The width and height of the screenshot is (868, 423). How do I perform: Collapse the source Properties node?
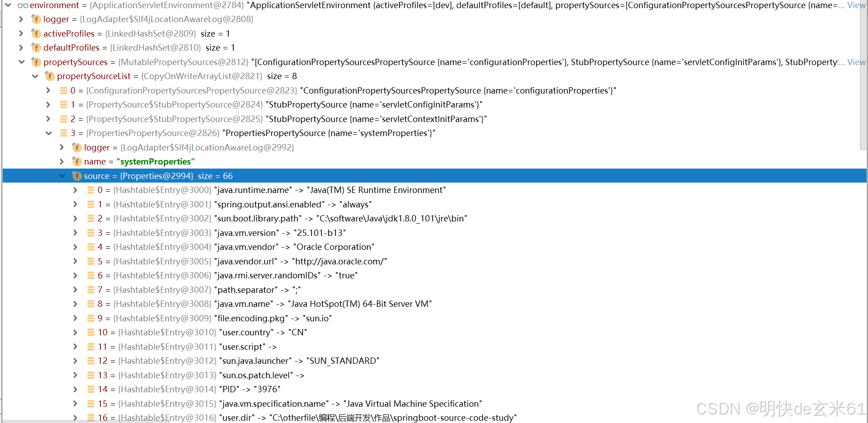point(62,176)
